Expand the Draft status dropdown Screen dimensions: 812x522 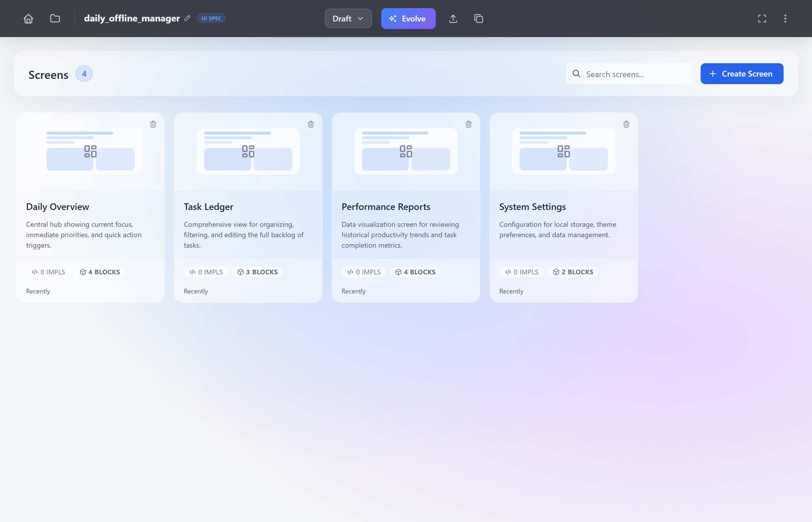pyautogui.click(x=348, y=19)
